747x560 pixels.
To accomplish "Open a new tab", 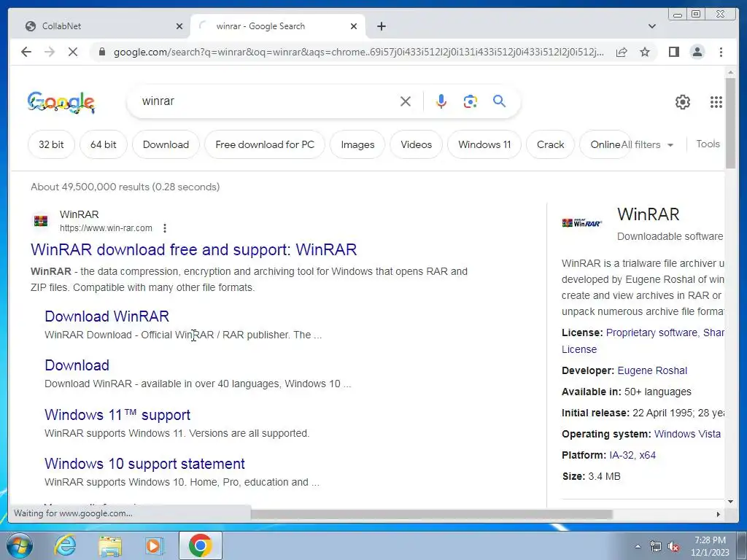I will point(381,26).
